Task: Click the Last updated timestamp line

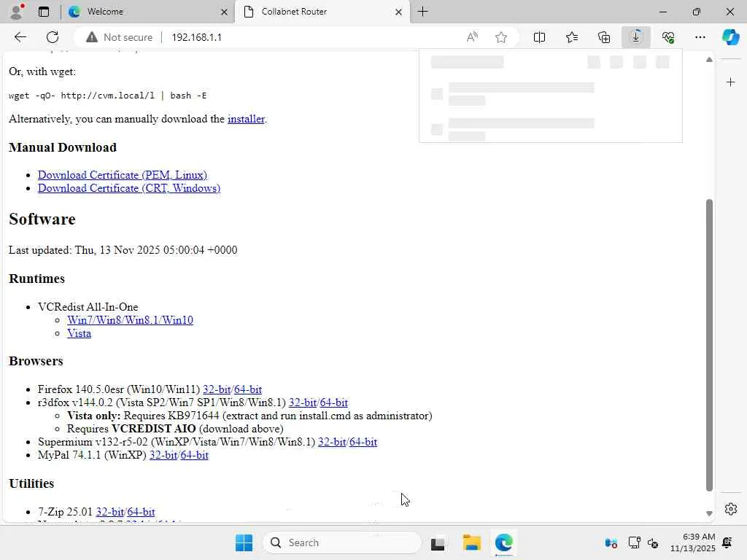Action: point(123,250)
